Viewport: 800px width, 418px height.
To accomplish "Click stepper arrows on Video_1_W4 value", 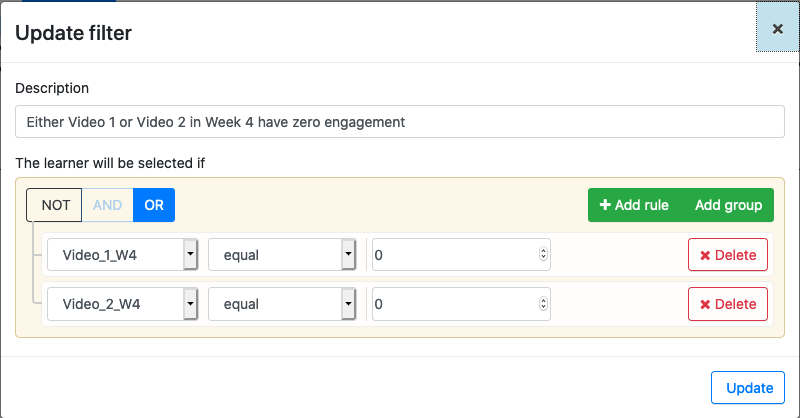I will (543, 254).
